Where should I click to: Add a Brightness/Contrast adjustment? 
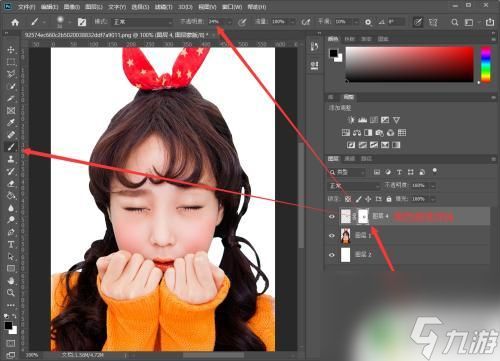click(351, 120)
